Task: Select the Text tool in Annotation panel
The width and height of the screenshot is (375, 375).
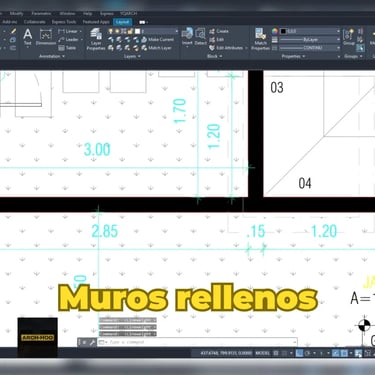Action: point(28,37)
